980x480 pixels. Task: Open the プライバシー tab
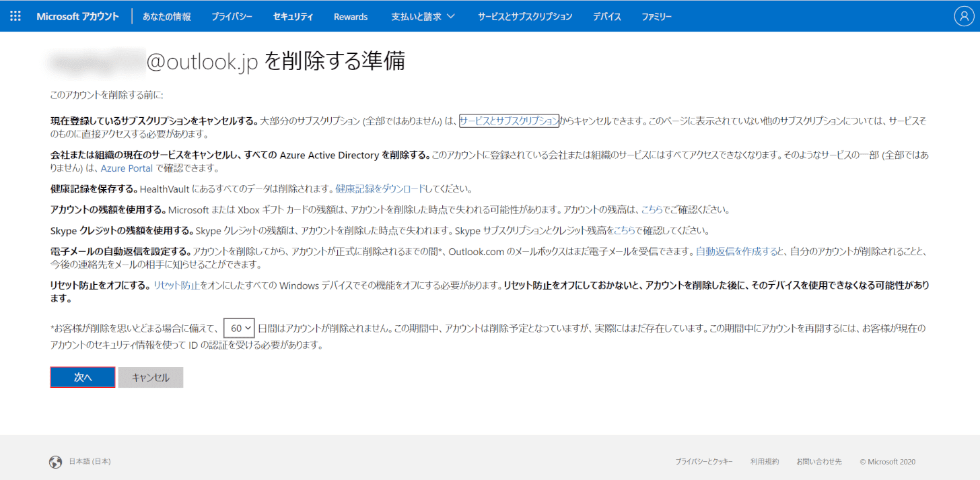click(232, 16)
